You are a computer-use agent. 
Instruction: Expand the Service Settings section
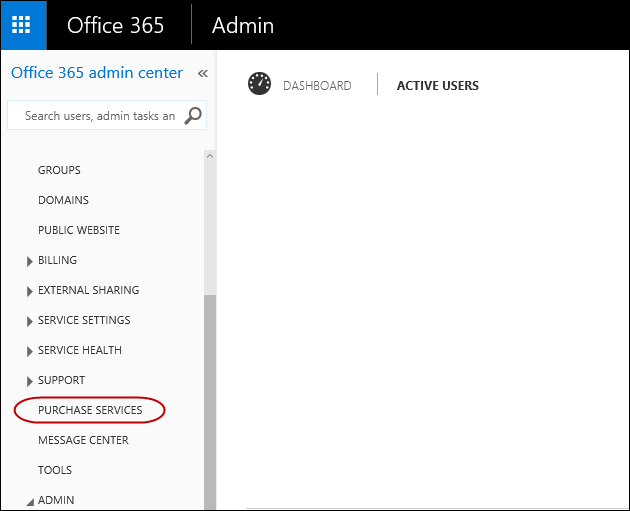[30, 321]
